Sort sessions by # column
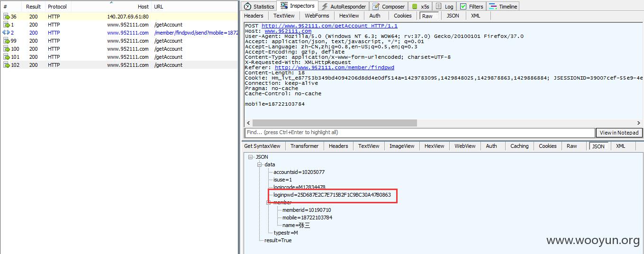 11,7
